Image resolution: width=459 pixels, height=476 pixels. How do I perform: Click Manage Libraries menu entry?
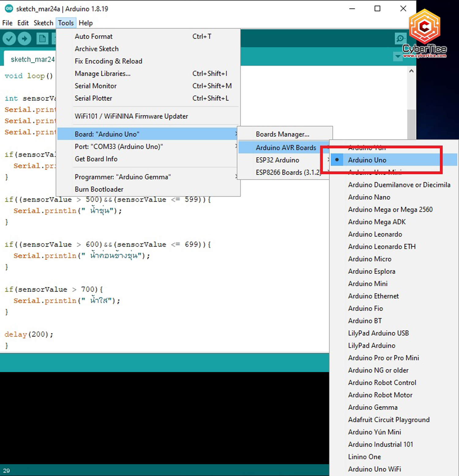103,73
